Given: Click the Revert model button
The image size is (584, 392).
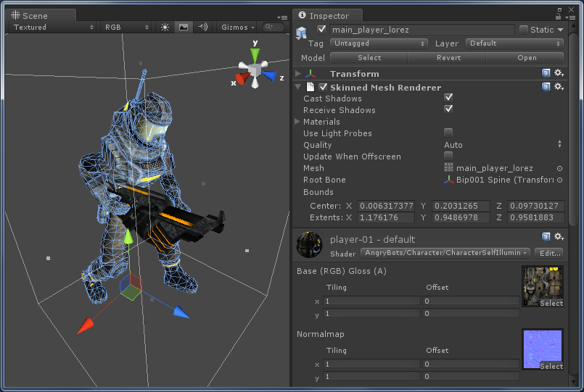Looking at the screenshot, I should click(448, 58).
